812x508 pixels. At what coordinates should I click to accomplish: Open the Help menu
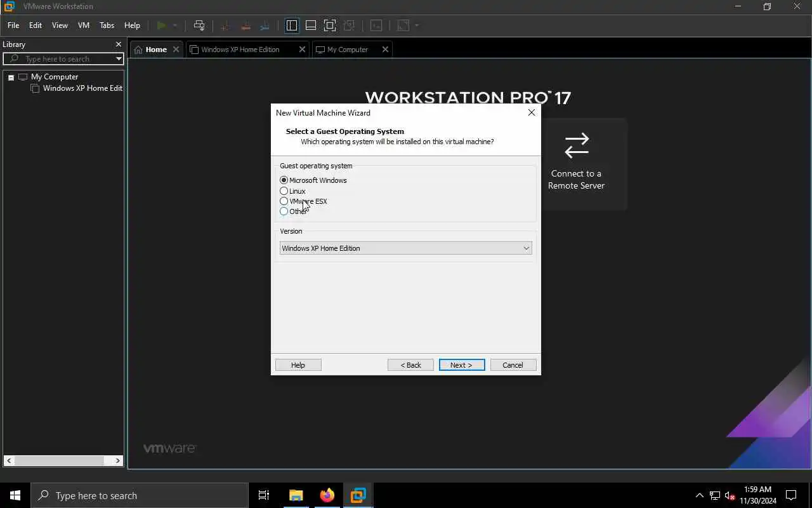point(132,25)
